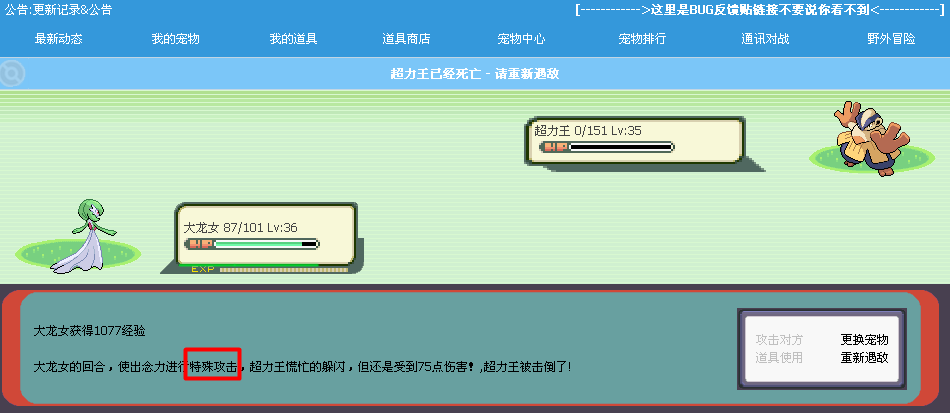Go to 我的宠物 page
The image size is (950, 413).
pyautogui.click(x=176, y=39)
